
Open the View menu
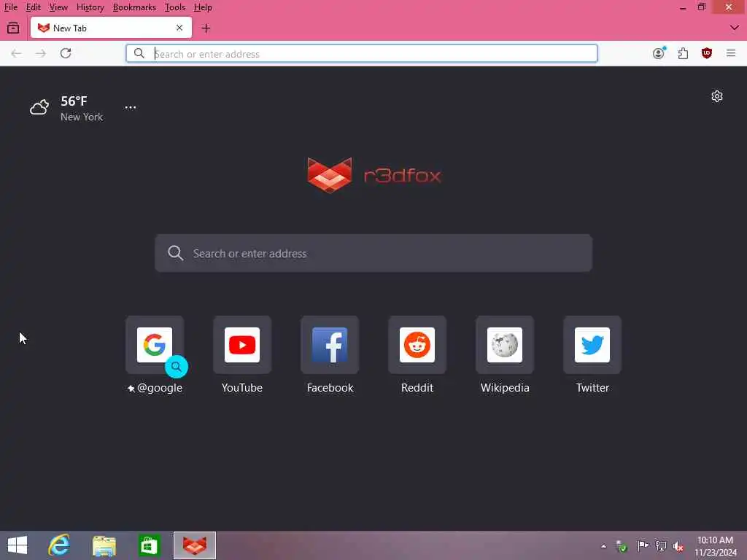58,7
